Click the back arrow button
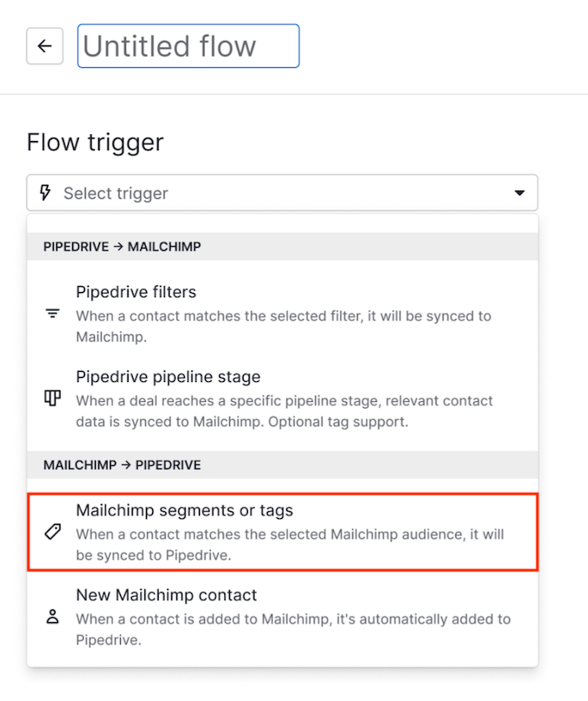The width and height of the screenshot is (588, 701). [45, 46]
